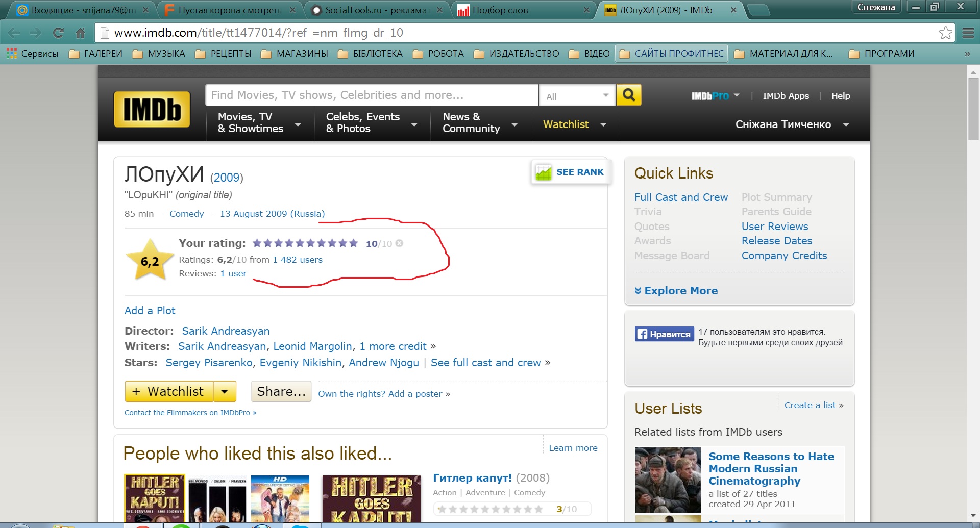Click Add a Plot link
Screen dimensions: 980x528
tap(150, 311)
